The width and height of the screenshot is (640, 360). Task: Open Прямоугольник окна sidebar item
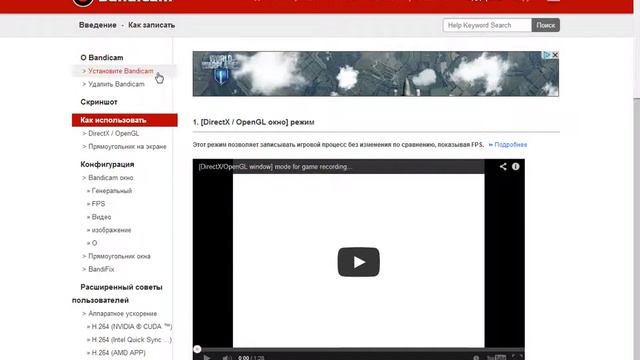119,256
